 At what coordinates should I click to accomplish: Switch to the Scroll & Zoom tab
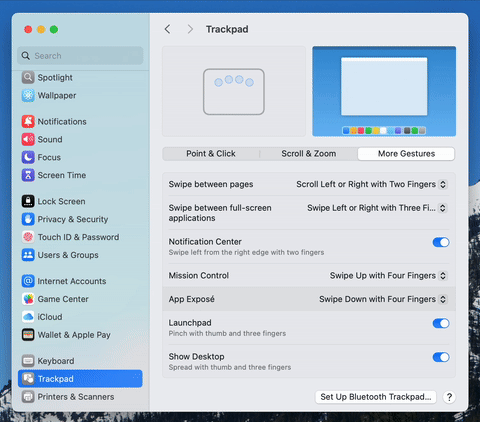(x=309, y=154)
